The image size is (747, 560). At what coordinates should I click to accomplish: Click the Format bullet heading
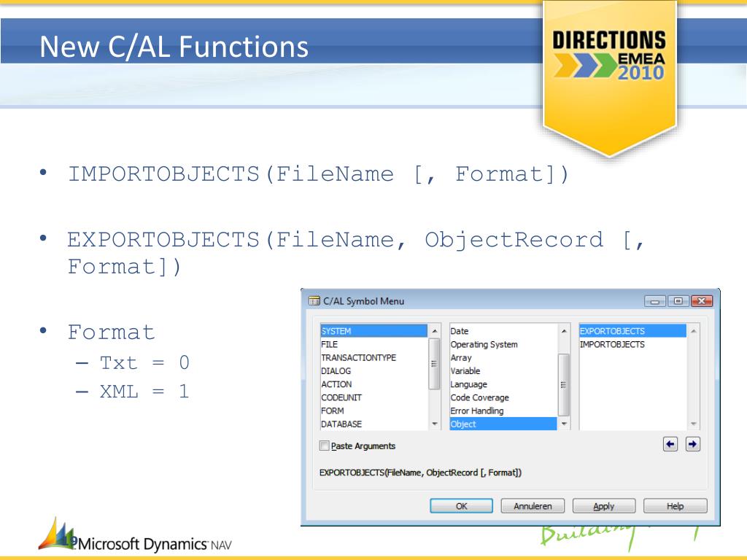tap(111, 332)
